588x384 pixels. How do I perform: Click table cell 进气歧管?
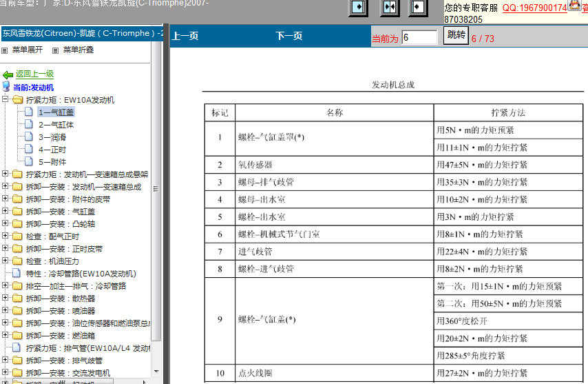coord(334,252)
